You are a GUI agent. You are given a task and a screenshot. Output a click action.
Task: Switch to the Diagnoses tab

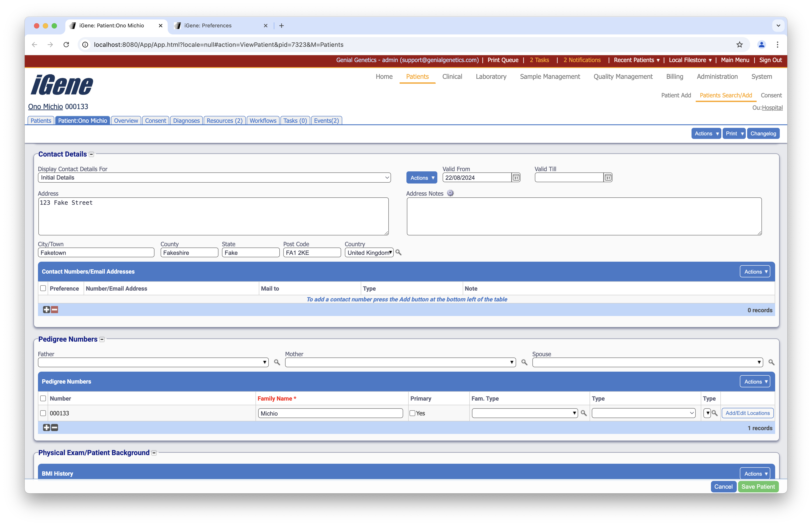coord(186,121)
